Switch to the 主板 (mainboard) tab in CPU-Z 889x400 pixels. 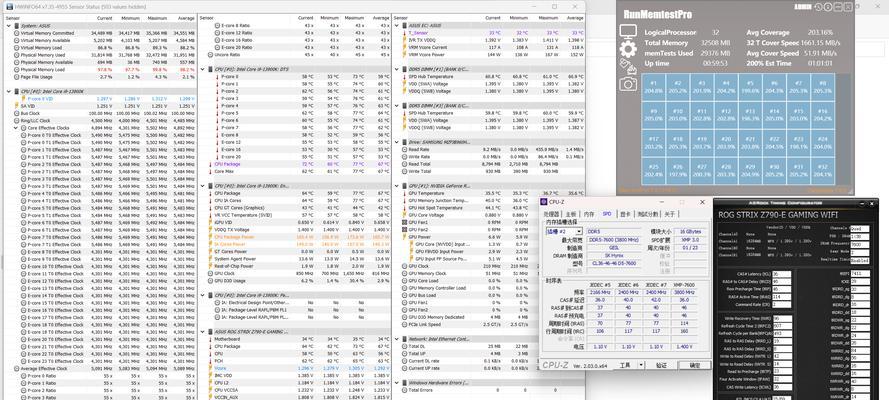570,214
